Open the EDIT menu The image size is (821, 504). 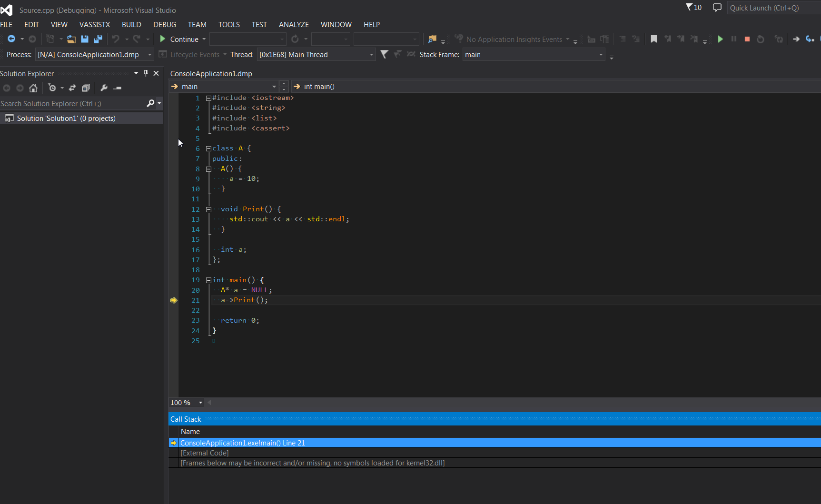click(31, 24)
